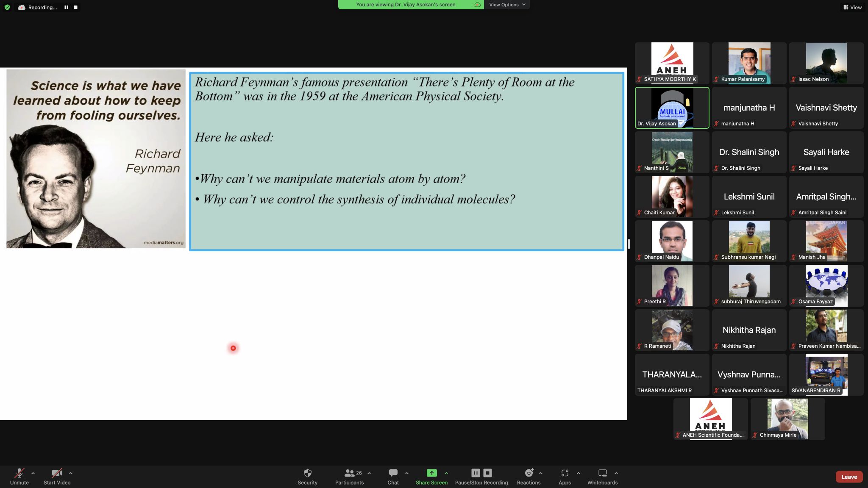Open View Options dropdown
This screenshot has height=488, width=868.
point(507,5)
